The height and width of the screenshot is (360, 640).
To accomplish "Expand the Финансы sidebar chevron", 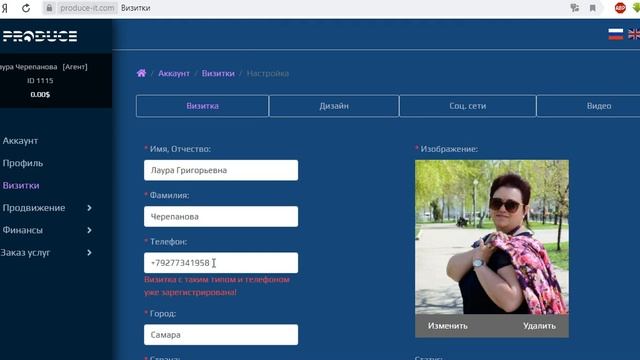I will tap(89, 230).
